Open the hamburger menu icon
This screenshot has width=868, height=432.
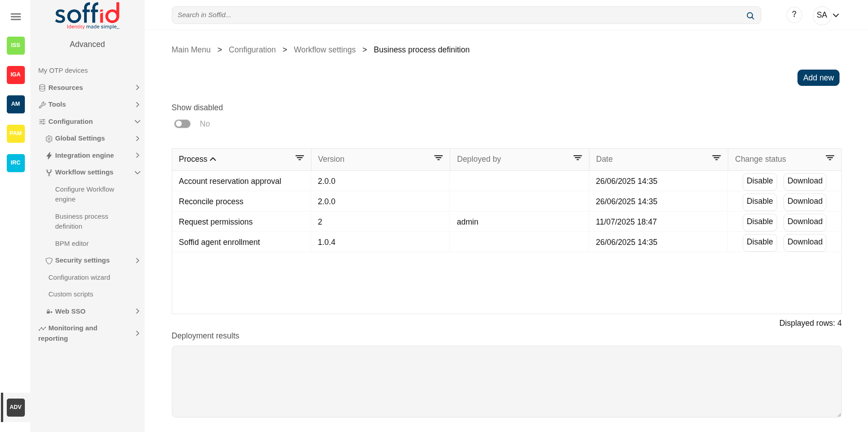click(x=16, y=17)
